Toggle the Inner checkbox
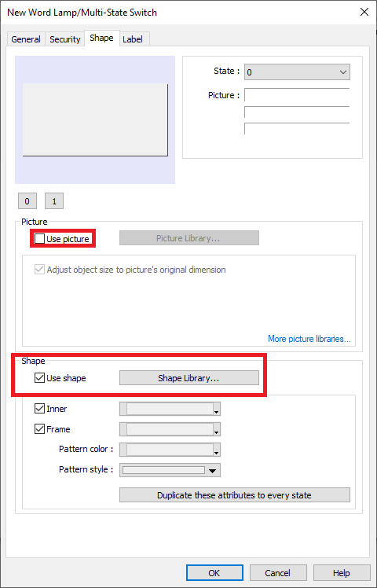Image resolution: width=377 pixels, height=588 pixels. pos(40,409)
